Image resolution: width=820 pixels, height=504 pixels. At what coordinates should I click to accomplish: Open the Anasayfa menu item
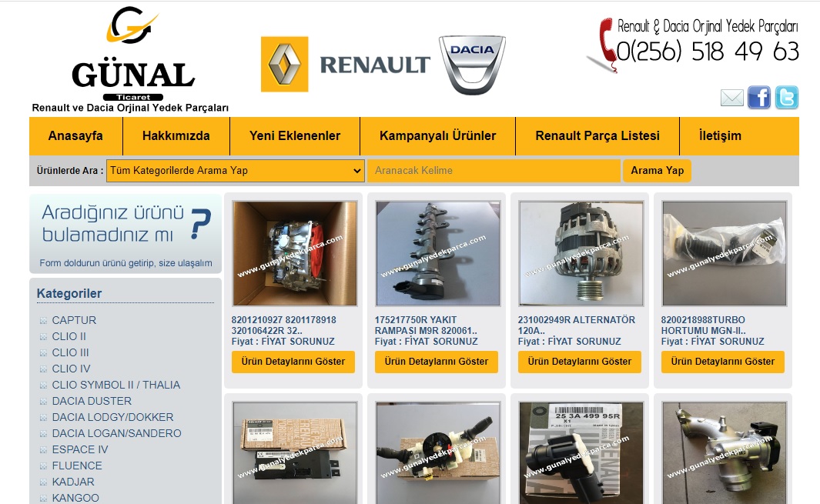click(x=75, y=136)
